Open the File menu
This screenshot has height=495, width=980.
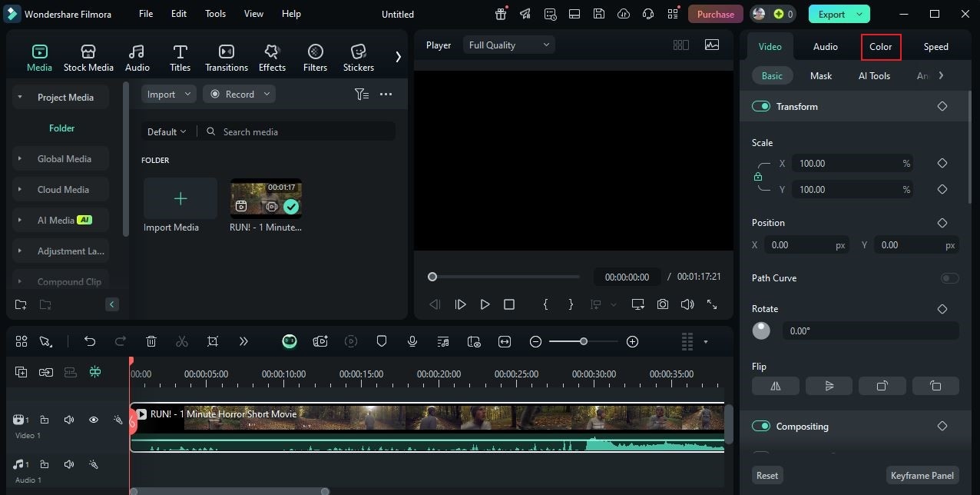coord(146,14)
